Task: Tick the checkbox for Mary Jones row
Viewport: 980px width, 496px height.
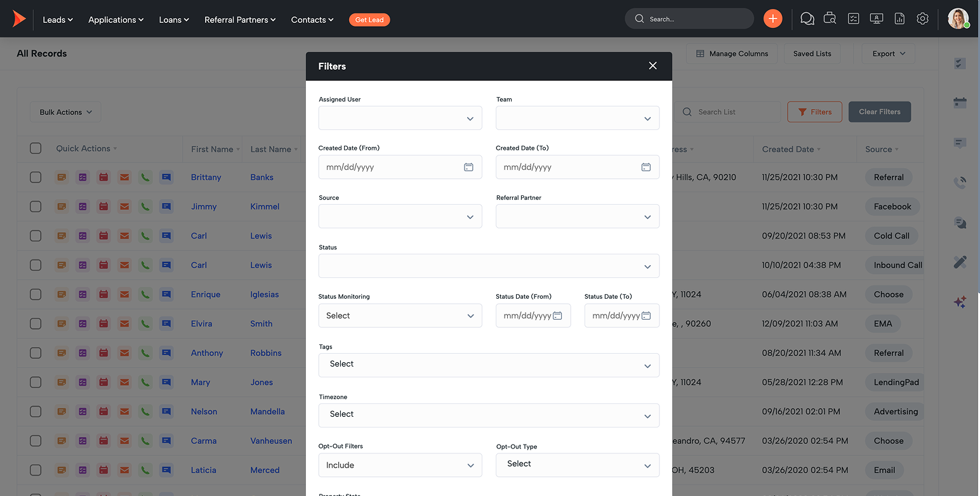Action: (36, 382)
